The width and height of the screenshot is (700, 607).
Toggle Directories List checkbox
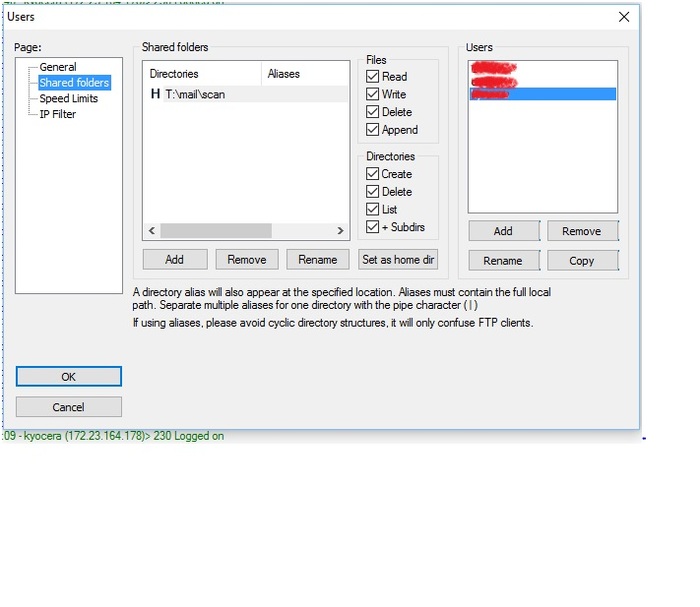tap(372, 209)
